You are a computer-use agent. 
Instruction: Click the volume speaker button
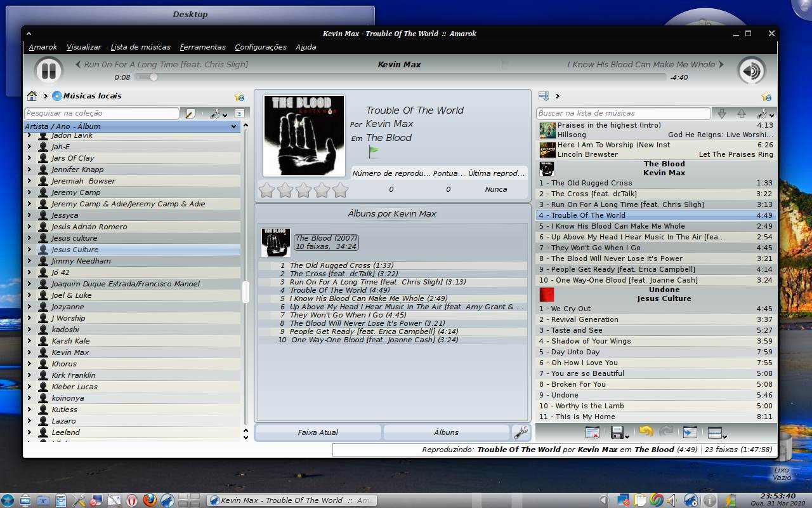click(x=751, y=70)
